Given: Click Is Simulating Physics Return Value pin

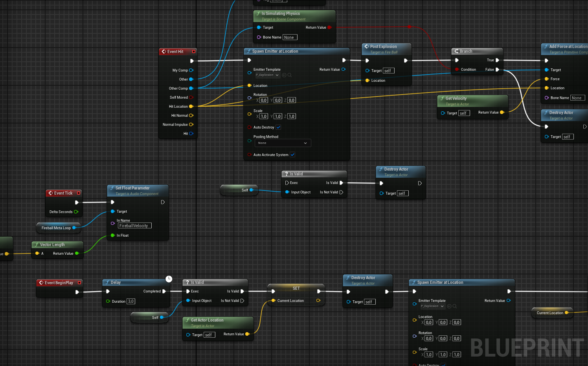Looking at the screenshot, I should pos(329,28).
